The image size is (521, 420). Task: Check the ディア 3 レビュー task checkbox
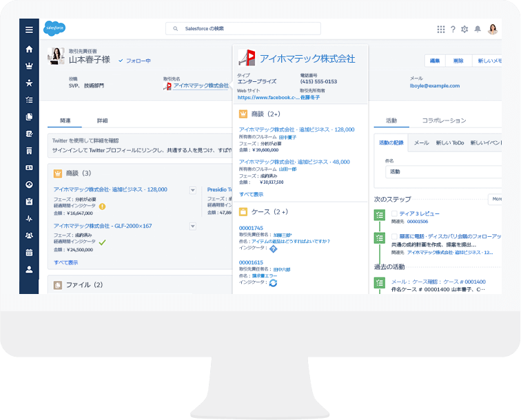point(394,213)
